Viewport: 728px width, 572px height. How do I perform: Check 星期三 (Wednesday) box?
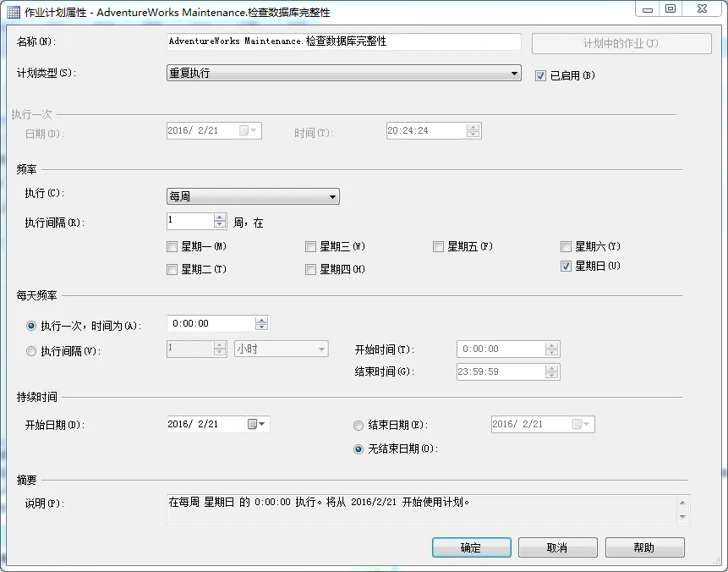[310, 247]
